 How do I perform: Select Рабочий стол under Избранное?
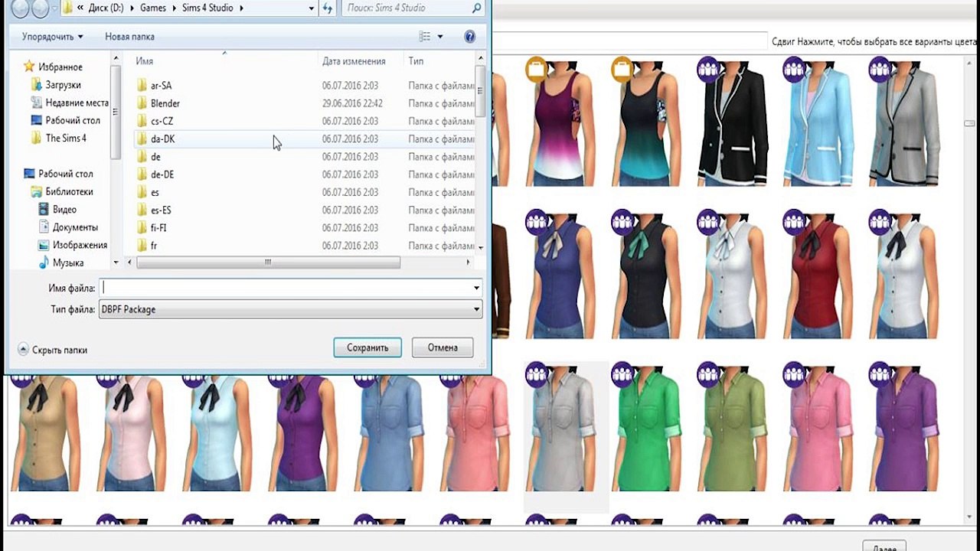click(x=73, y=120)
